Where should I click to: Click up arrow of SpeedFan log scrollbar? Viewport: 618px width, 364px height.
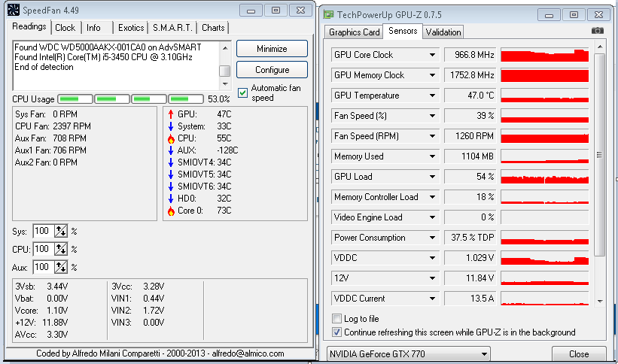tap(225, 48)
